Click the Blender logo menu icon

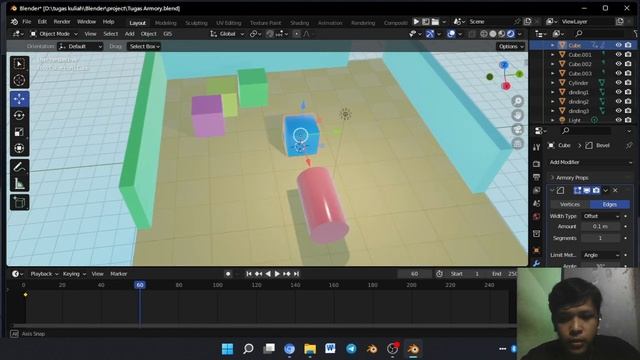[15, 22]
